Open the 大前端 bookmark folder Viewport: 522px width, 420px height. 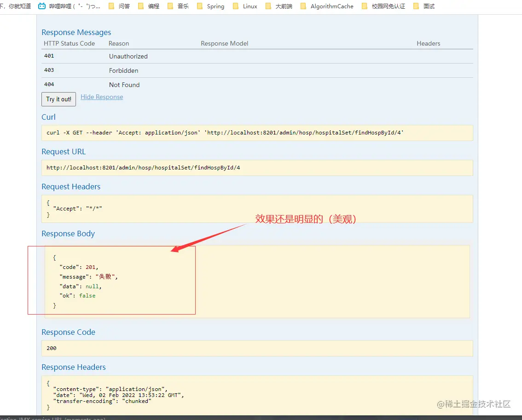(279, 6)
